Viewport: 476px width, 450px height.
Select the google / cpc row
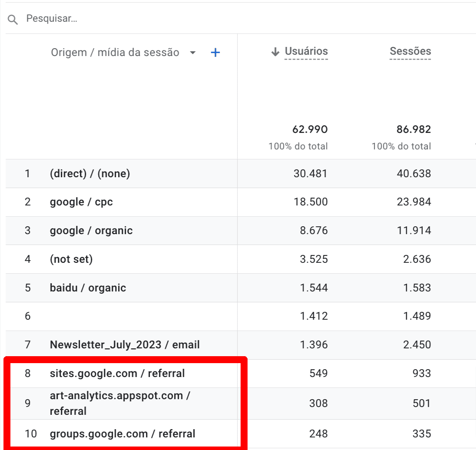81,202
